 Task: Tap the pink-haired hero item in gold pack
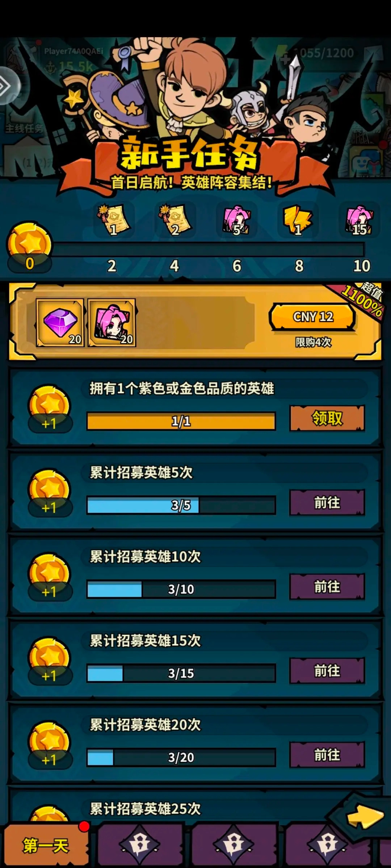click(112, 323)
